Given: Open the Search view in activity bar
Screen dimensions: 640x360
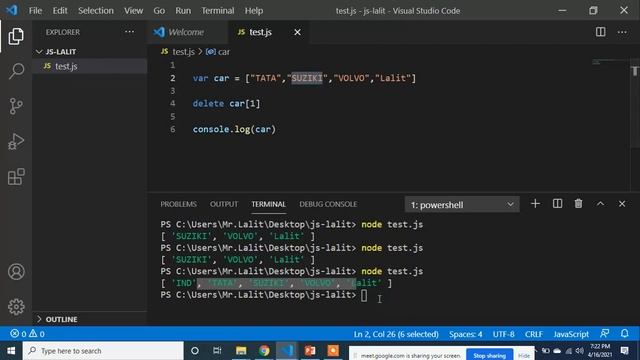Looking at the screenshot, I should click(x=16, y=71).
